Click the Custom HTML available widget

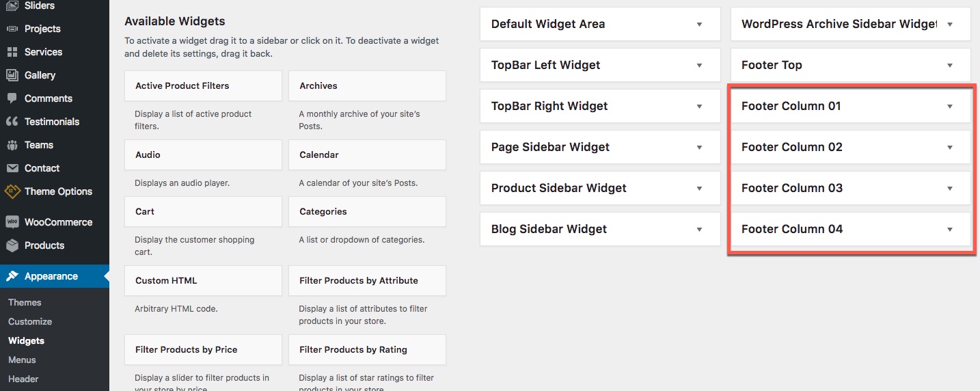click(203, 280)
